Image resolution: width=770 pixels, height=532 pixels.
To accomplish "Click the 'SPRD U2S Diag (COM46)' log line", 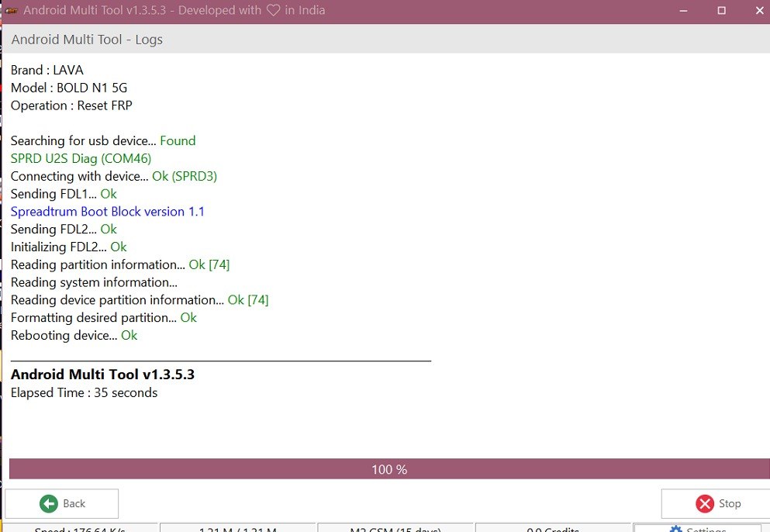I will (x=81, y=158).
